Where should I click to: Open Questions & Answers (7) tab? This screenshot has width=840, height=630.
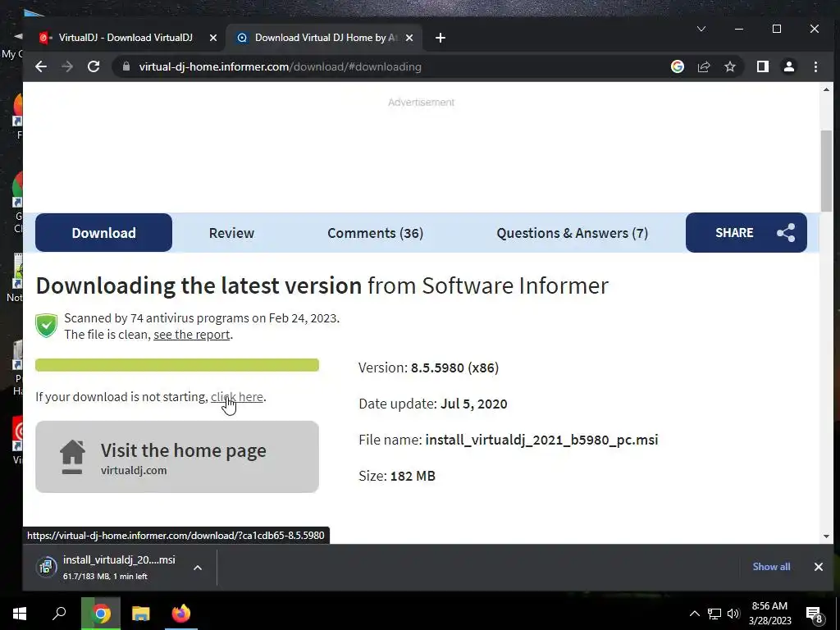pyautogui.click(x=572, y=232)
